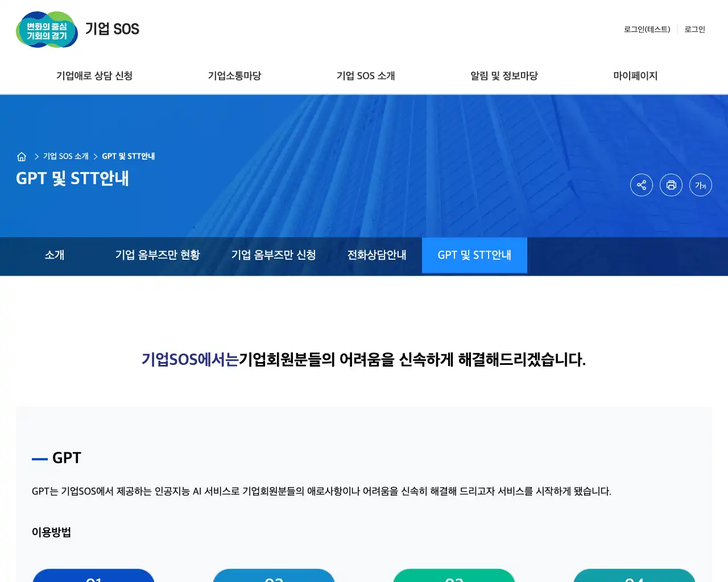Click the Gyeonggi province logo
The width and height of the screenshot is (728, 582).
(47, 30)
